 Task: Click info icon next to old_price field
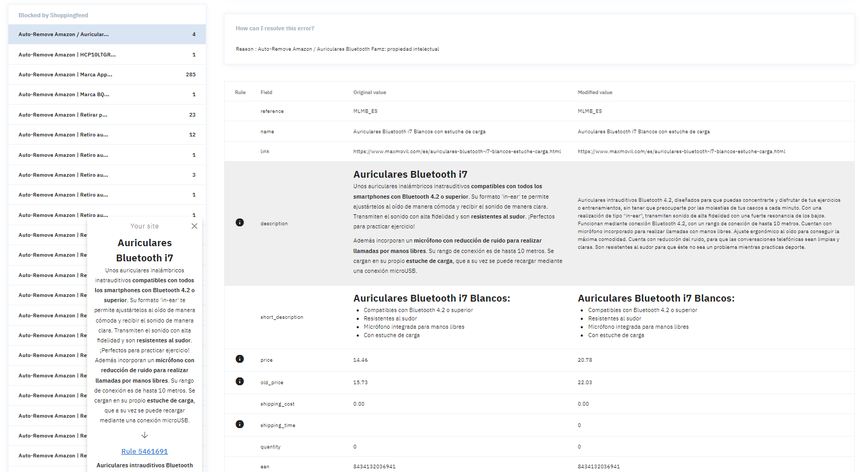coord(240,381)
